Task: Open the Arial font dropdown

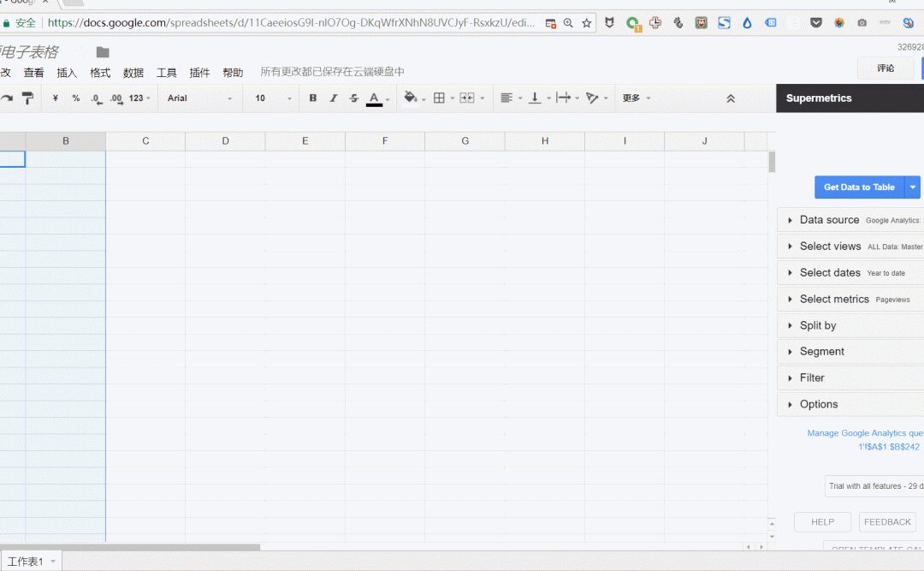Action: point(199,98)
